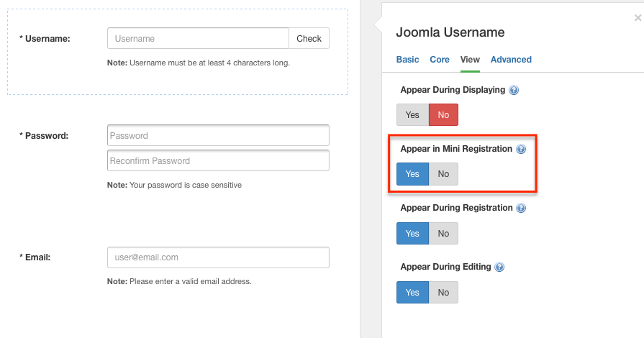Screen dimensions: 644x338
Task: Click the Joomla Username heading
Action: (450, 32)
